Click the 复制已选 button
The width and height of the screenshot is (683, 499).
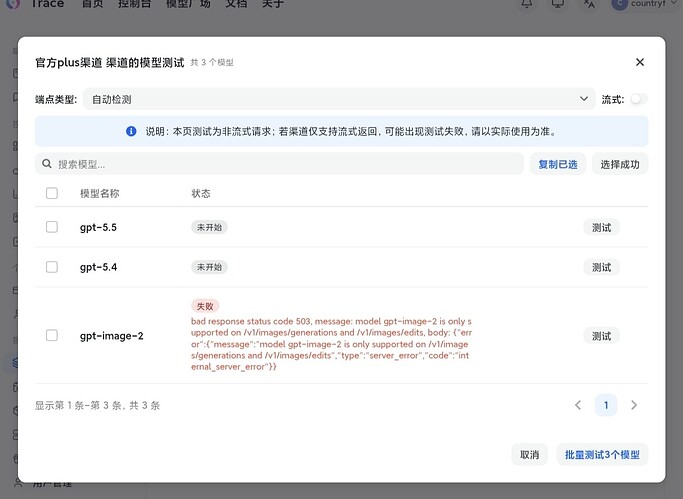[558, 164]
